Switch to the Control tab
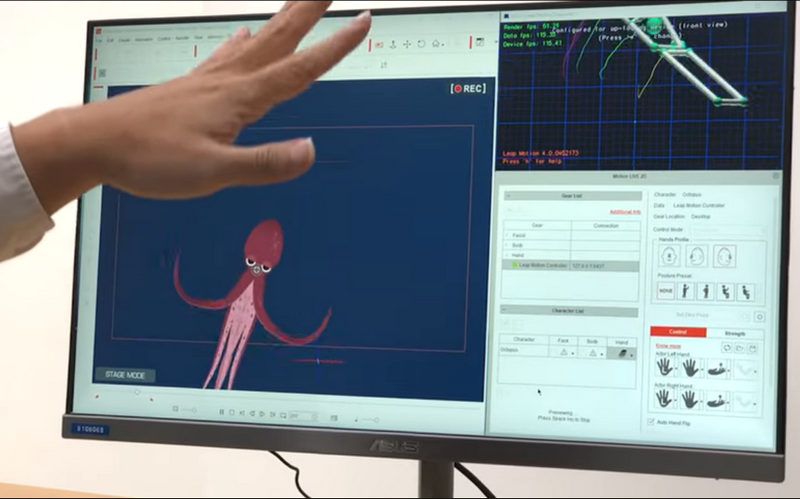 tap(677, 333)
